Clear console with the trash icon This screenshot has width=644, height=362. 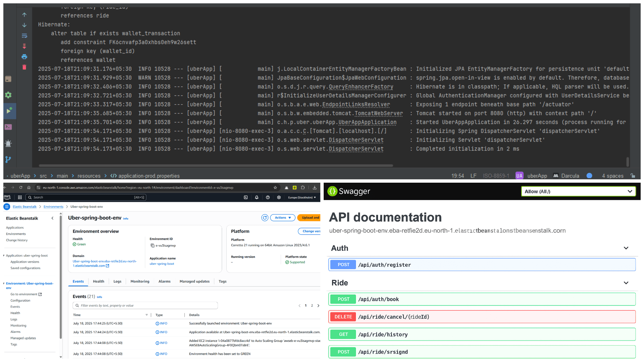tap(24, 67)
